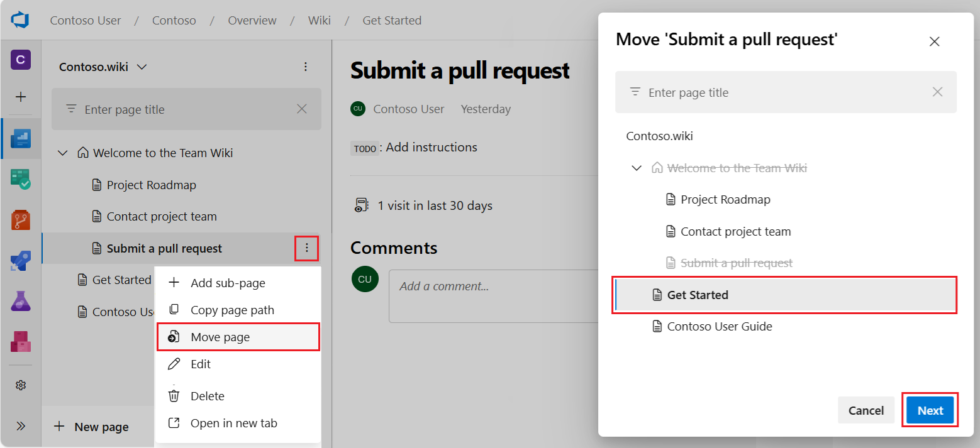The image size is (980, 448).
Task: Click the Contoso User author name
Action: [409, 109]
